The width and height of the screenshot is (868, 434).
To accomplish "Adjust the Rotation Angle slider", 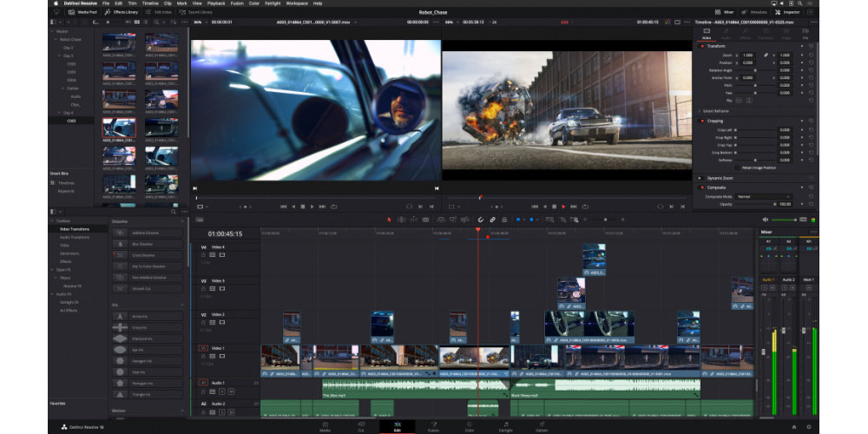I will click(755, 70).
